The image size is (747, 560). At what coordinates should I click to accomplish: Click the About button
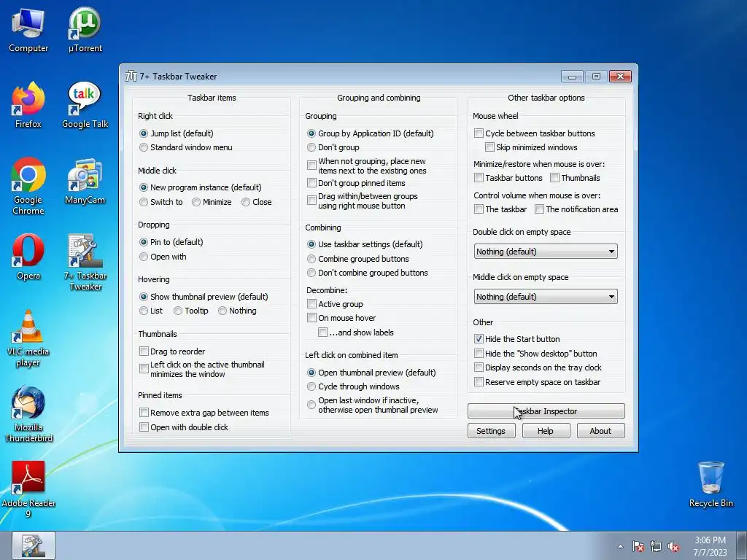point(601,431)
